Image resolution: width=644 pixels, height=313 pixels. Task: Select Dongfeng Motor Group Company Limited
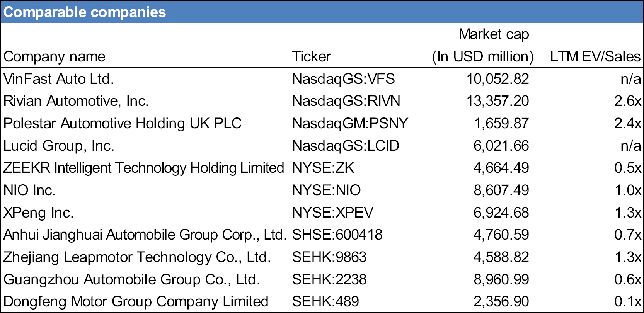pyautogui.click(x=136, y=301)
